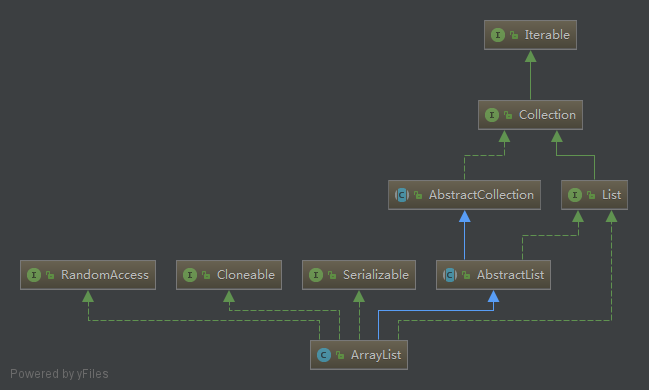
Task: Click the public lock icon beside RandomAccess
Action: 50,275
